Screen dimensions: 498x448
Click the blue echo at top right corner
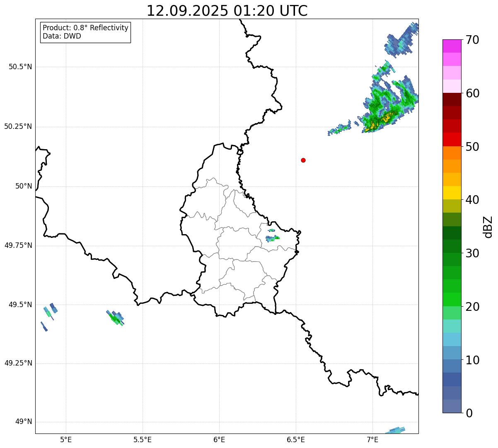click(401, 39)
